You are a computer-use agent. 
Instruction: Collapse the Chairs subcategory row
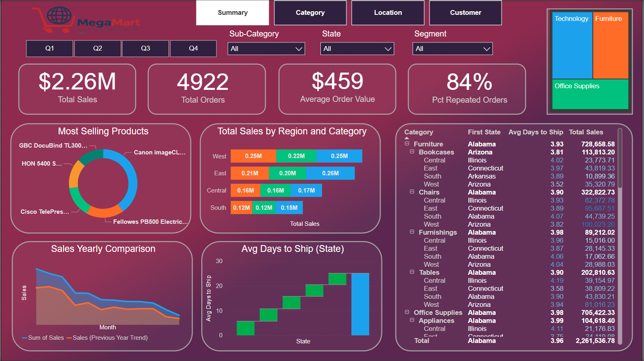tap(412, 192)
